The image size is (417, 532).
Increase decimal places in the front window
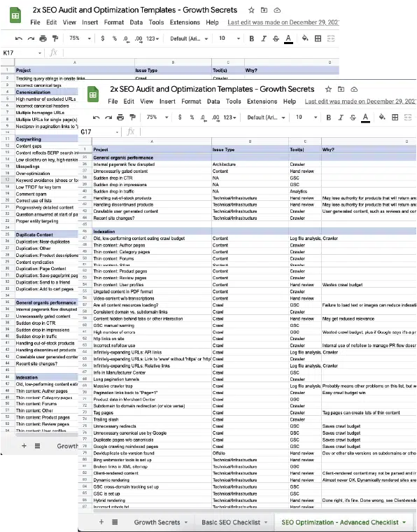point(215,118)
